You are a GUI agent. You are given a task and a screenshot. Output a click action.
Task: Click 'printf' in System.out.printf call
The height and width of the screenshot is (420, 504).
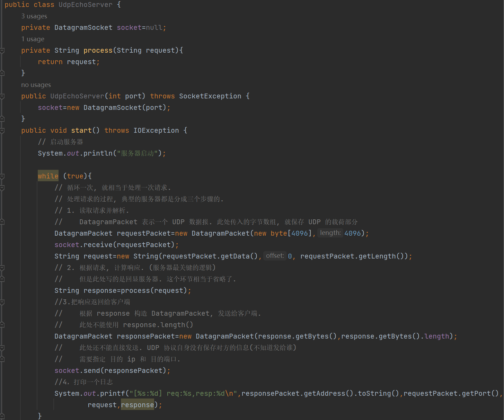point(113,394)
